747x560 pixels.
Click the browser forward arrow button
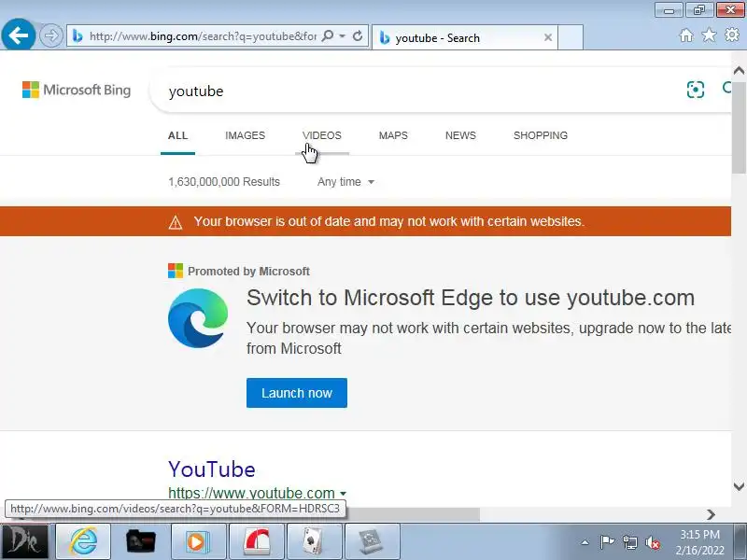point(51,35)
